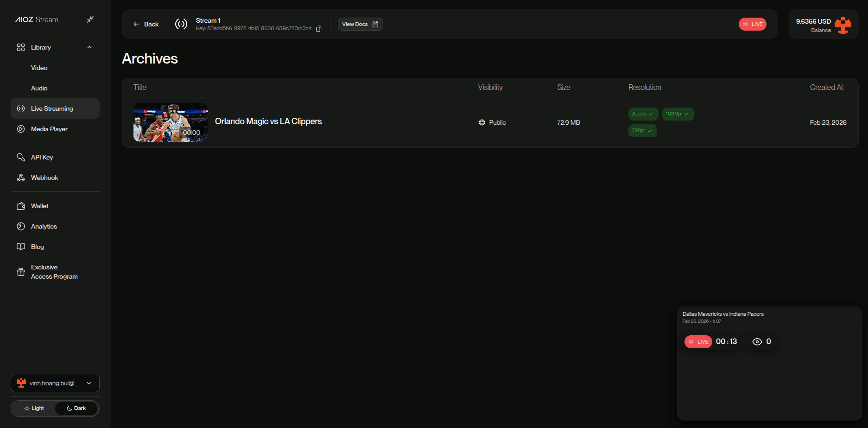Open the Webhook settings
The width and height of the screenshot is (868, 428).
click(x=44, y=178)
